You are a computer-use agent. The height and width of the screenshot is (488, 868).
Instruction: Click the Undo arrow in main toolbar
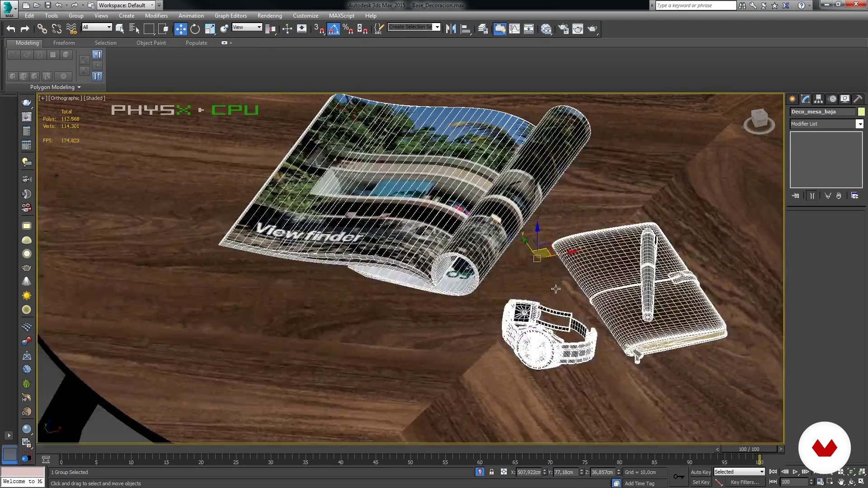tap(11, 29)
